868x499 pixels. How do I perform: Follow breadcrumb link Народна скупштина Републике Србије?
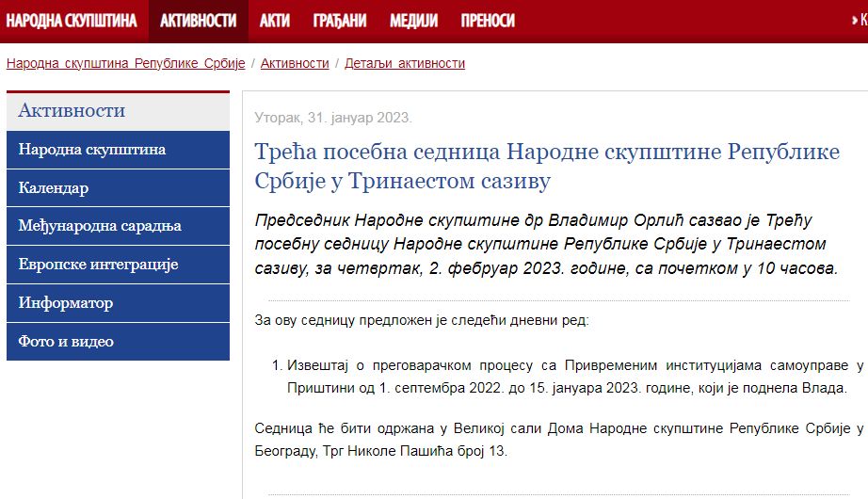tap(125, 64)
